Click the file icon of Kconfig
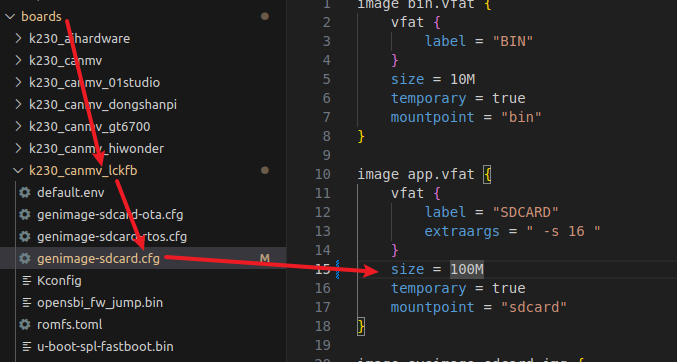677x362 pixels. click(27, 281)
